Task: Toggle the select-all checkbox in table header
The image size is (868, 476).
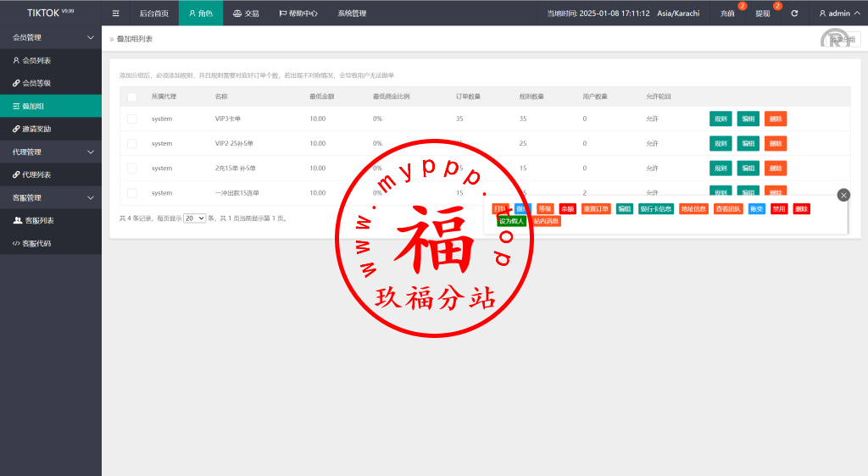Action: coord(131,97)
